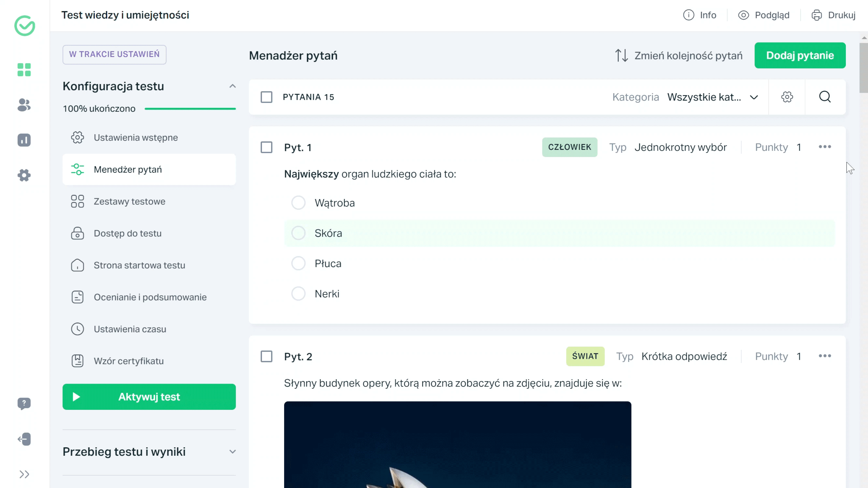This screenshot has height=488, width=868.
Task: Open grading and summary icon
Action: 78,297
